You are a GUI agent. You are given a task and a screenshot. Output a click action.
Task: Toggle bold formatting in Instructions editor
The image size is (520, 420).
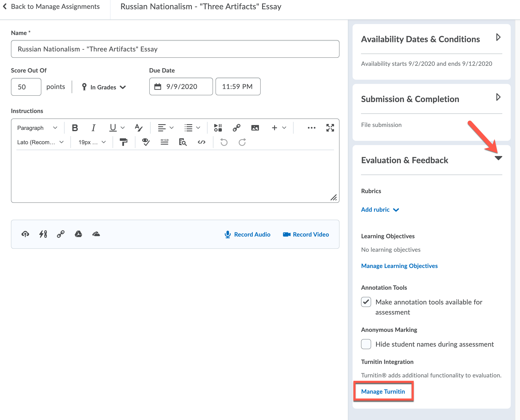(x=75, y=128)
